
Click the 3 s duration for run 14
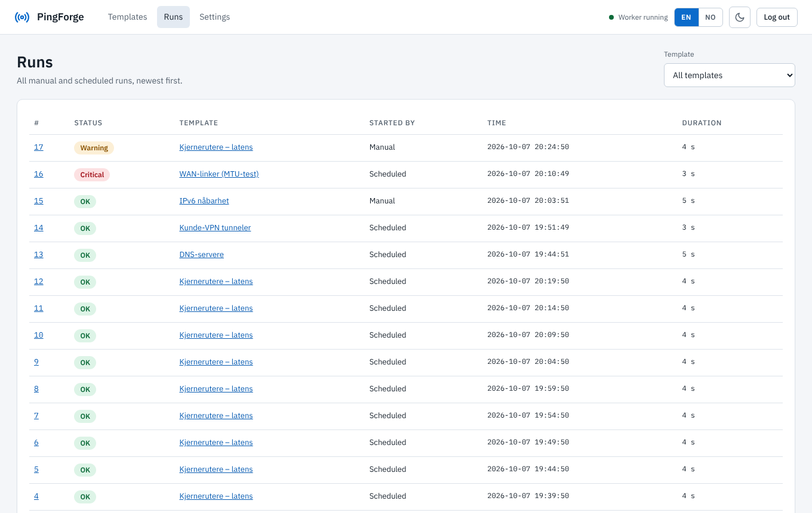(688, 228)
